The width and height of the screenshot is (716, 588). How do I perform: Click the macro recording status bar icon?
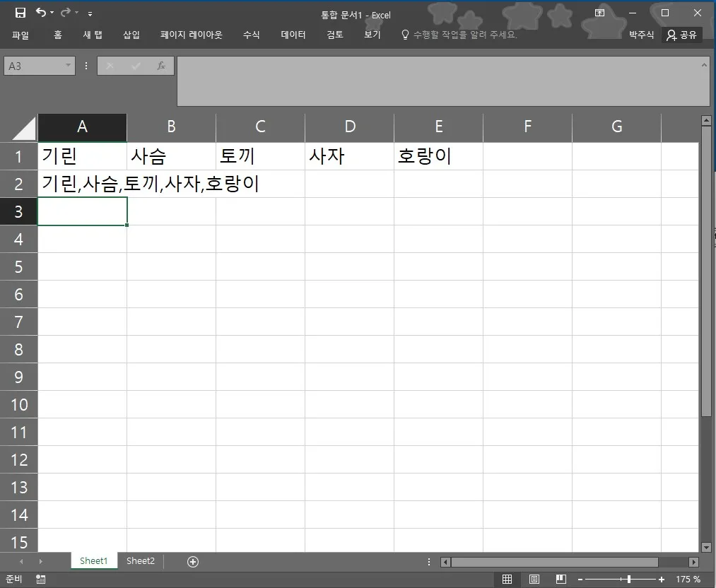40,580
